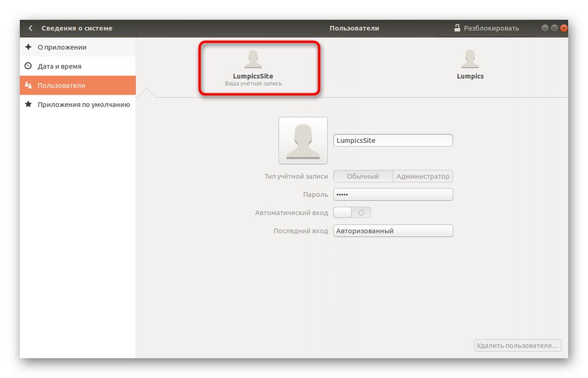
Task: Minimize the settings window
Action: pyautogui.click(x=545, y=28)
